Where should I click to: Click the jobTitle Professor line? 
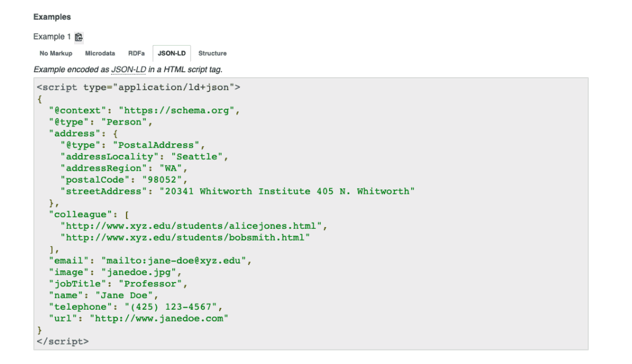pos(118,284)
